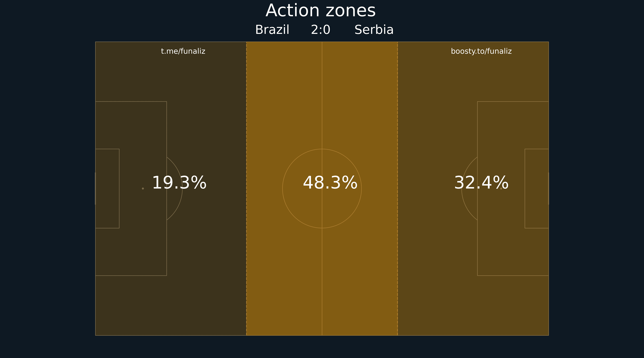Click the right goal marker

pos(549,188)
